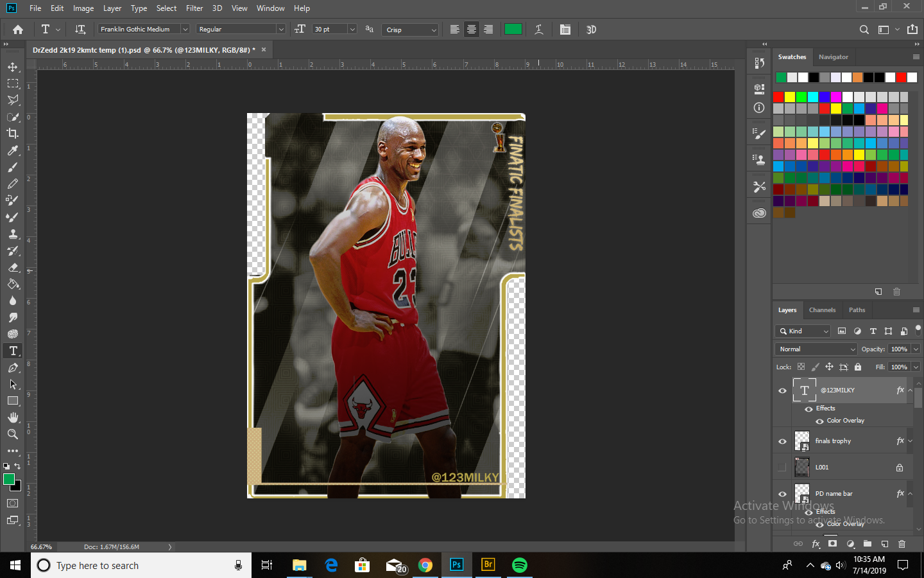
Task: Switch to the Channels tab
Action: pyautogui.click(x=822, y=310)
